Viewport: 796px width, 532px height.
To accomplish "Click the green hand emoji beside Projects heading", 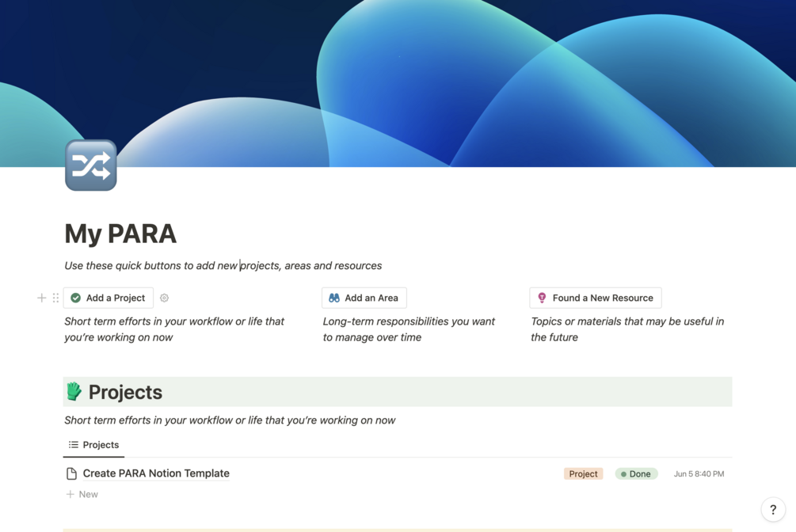I will point(75,391).
